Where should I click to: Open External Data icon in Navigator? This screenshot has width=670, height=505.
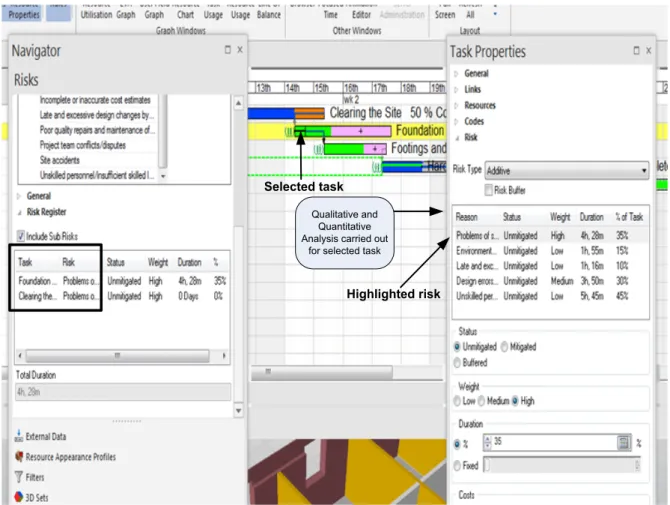click(19, 436)
